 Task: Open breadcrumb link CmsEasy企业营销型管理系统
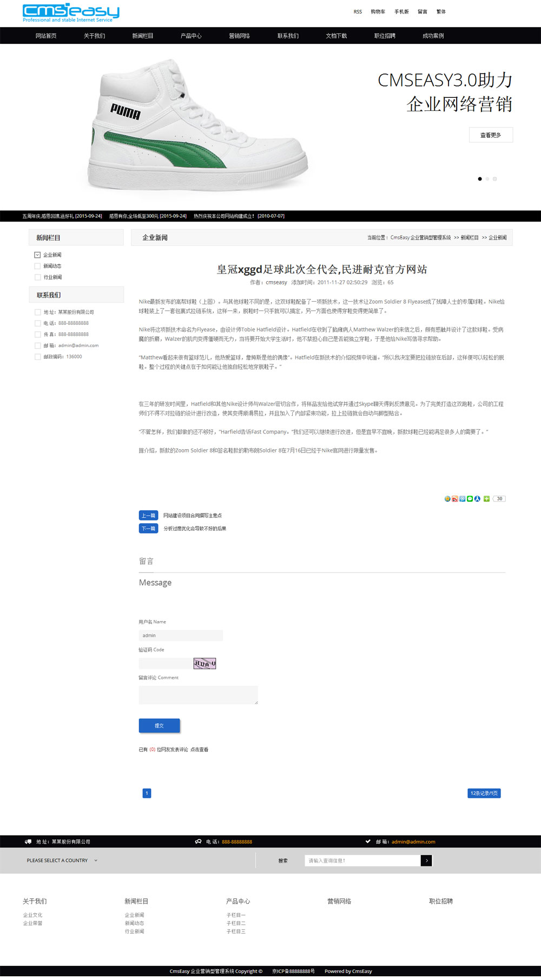point(420,238)
